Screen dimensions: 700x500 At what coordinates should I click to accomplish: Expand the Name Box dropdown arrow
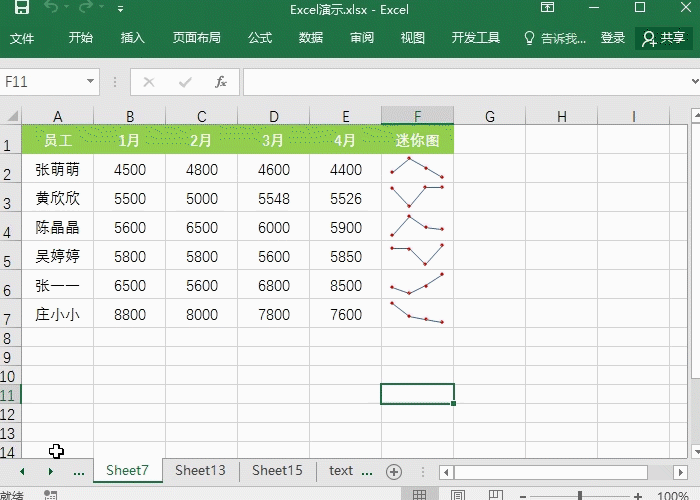(x=91, y=82)
